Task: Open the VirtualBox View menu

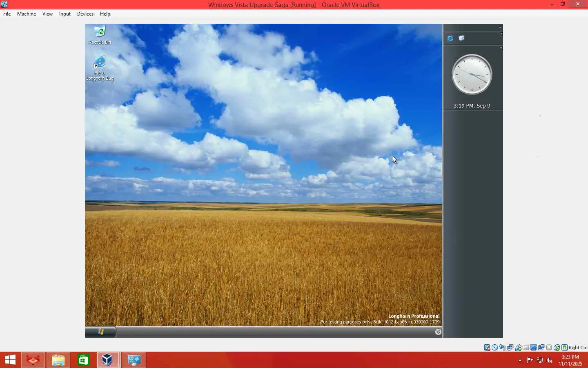Action: coord(47,14)
